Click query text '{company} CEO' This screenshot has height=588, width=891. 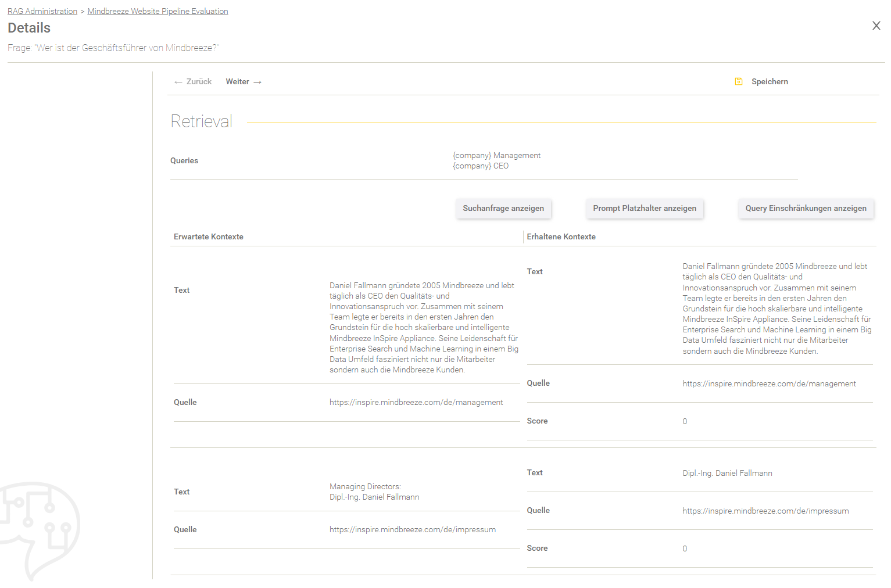[481, 166]
